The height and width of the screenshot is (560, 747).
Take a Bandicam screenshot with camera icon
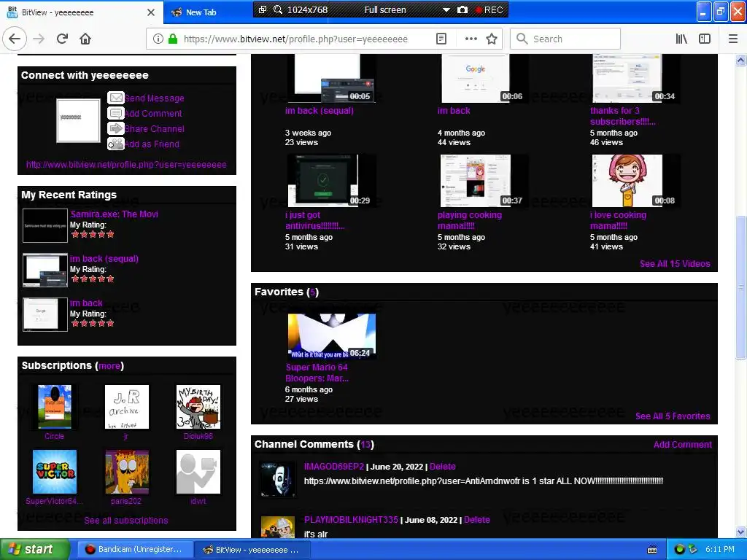[462, 9]
